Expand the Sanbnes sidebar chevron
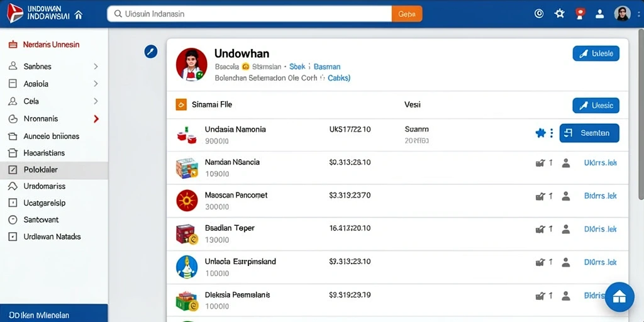The image size is (644, 322). pyautogui.click(x=96, y=66)
